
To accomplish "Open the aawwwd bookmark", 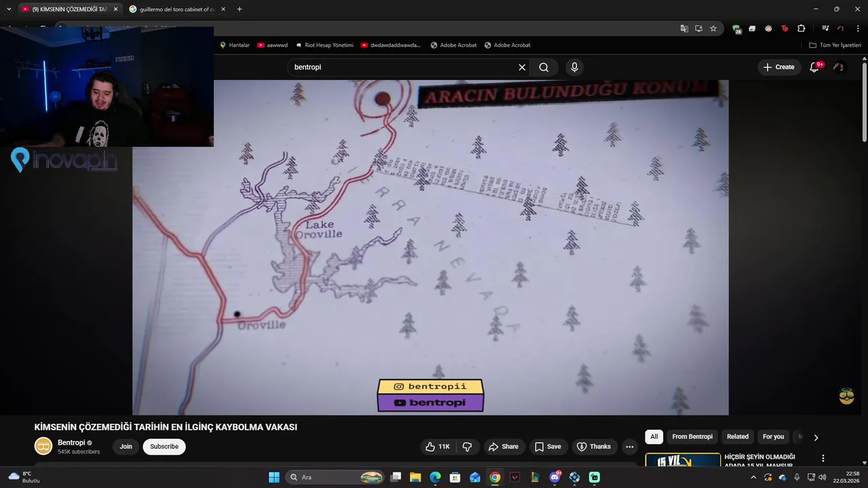I will [x=273, y=45].
